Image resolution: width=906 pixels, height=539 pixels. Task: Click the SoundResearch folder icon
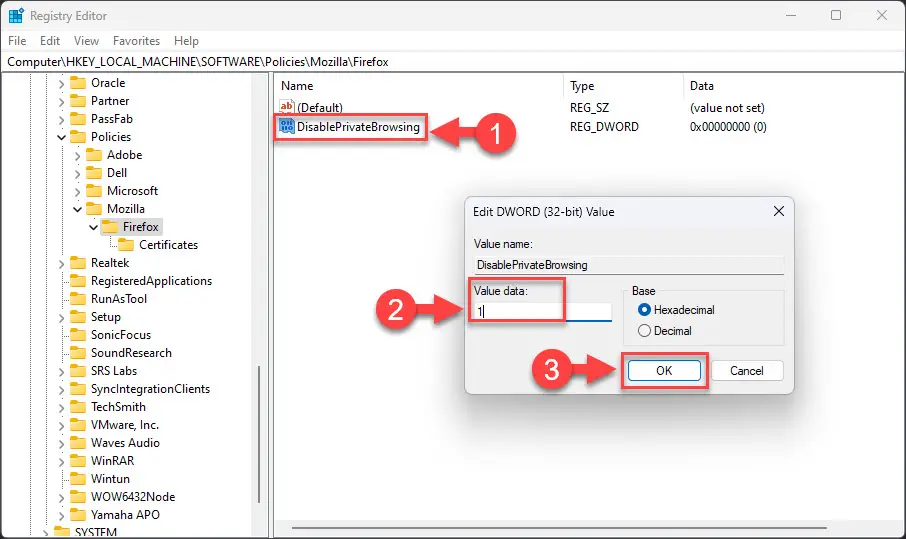[x=78, y=352]
